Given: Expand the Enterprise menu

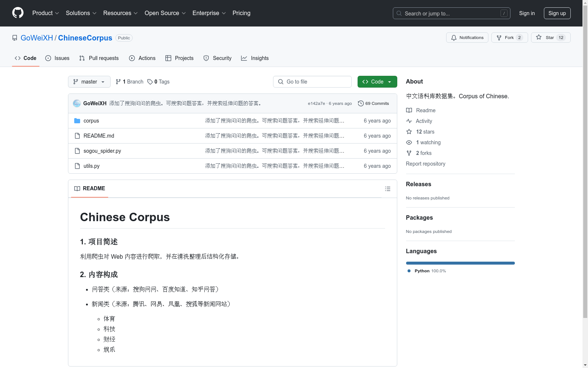Looking at the screenshot, I should click(x=209, y=13).
